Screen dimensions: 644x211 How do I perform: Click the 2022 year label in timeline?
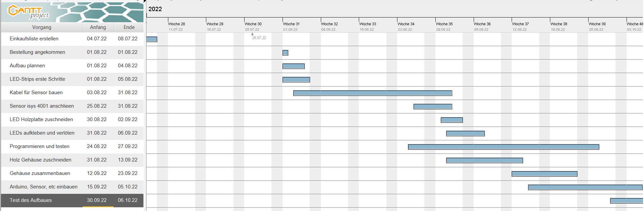(x=155, y=9)
